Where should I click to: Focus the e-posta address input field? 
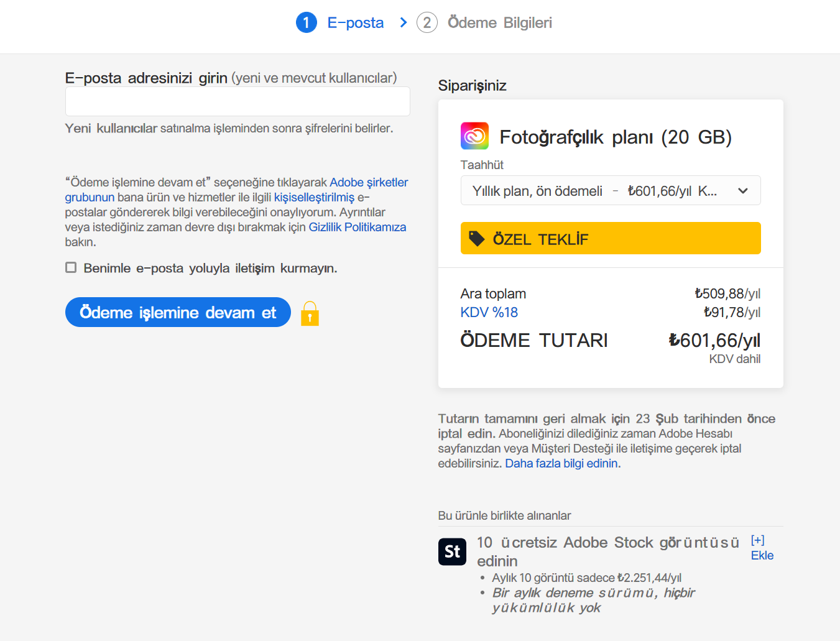[x=238, y=101]
